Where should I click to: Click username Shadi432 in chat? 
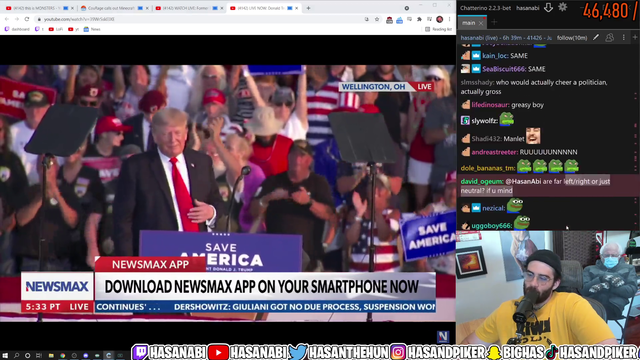click(x=486, y=139)
